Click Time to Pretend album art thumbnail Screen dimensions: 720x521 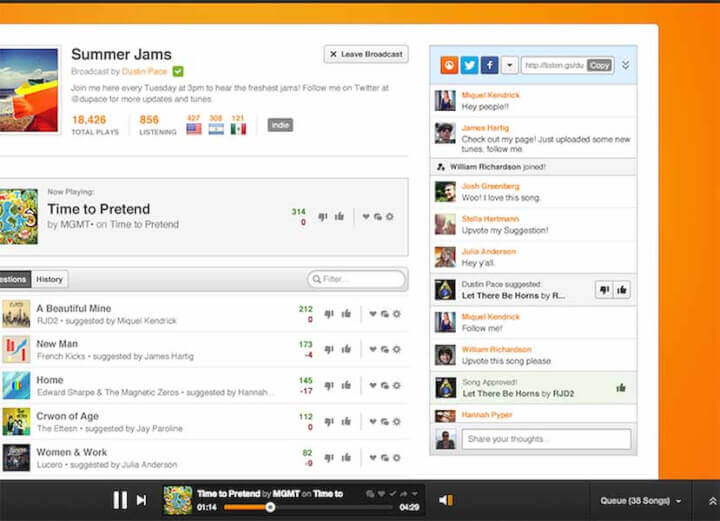(19, 216)
